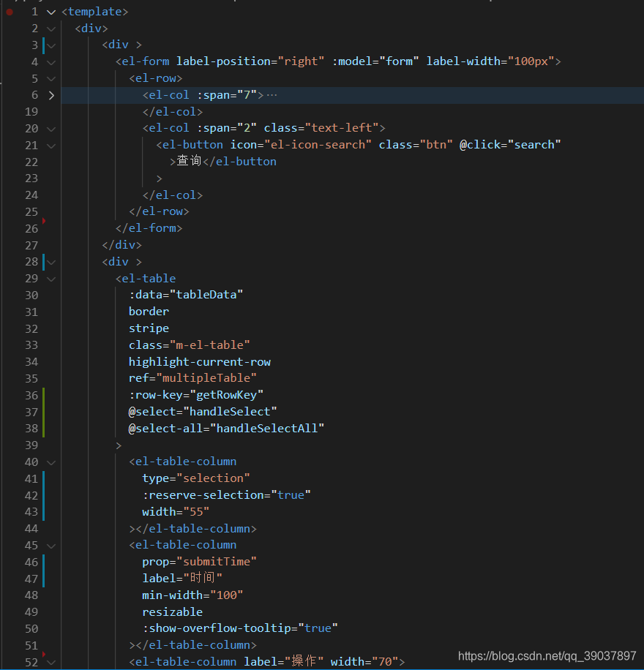
Task: Collapse the el-button fold on line 21
Action: [x=50, y=145]
